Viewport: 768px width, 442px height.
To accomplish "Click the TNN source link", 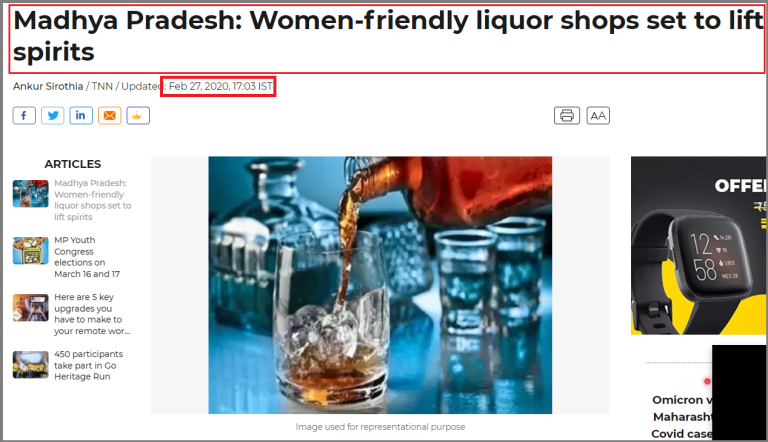I will [102, 86].
